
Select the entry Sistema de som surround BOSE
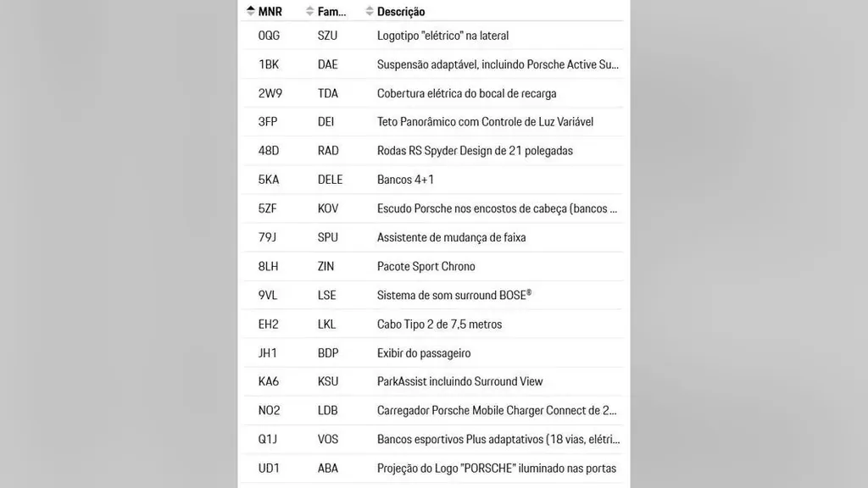(x=454, y=295)
